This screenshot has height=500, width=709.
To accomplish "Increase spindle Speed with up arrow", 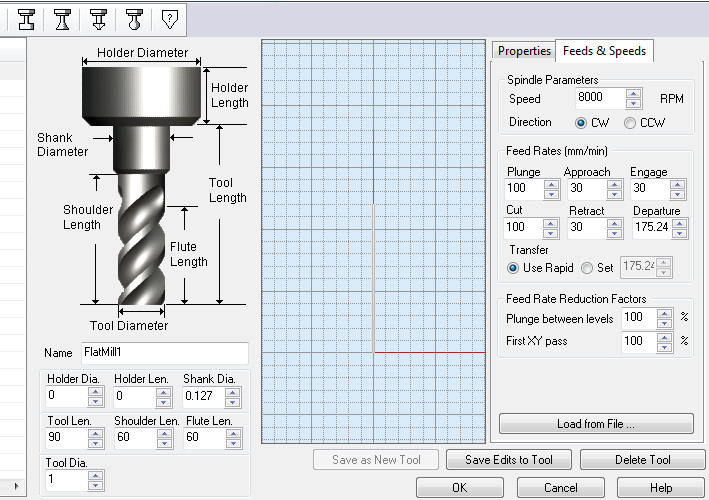I will click(x=633, y=94).
